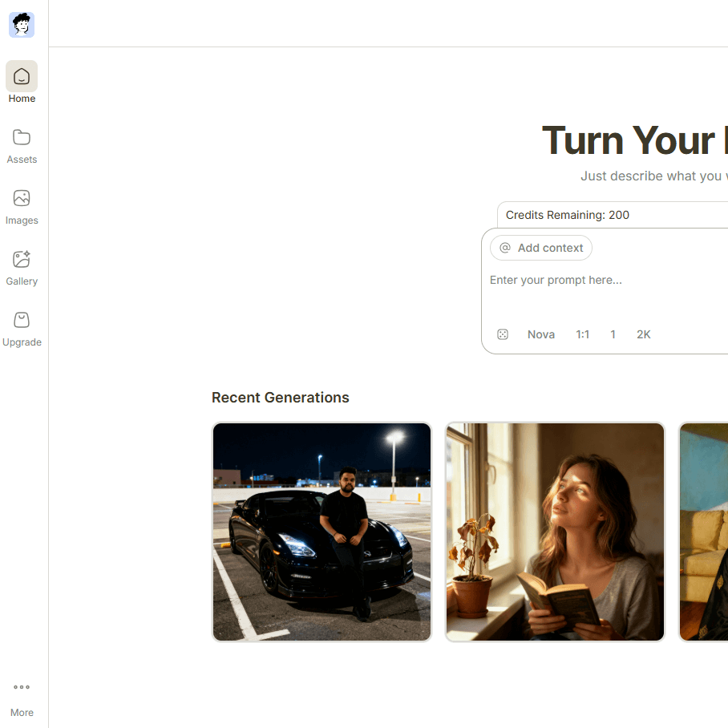Open the woman reading by window image
The height and width of the screenshot is (728, 728).
[555, 532]
